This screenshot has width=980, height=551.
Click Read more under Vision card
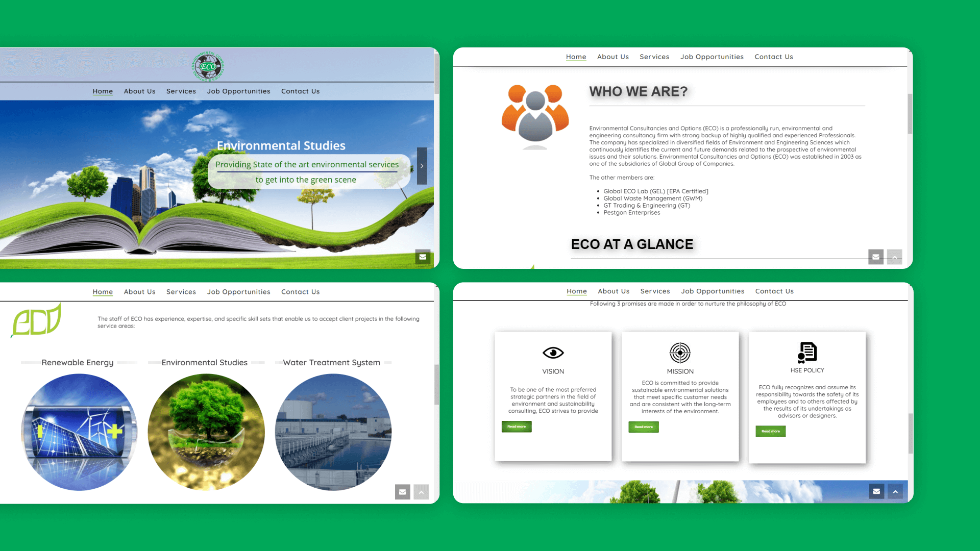(x=516, y=427)
